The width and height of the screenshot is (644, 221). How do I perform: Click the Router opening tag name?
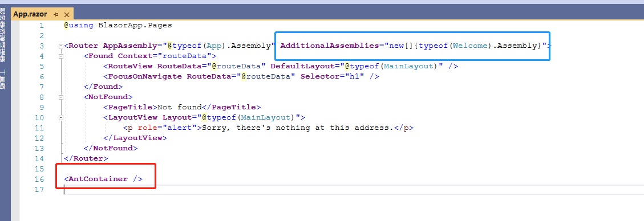[x=83, y=46]
